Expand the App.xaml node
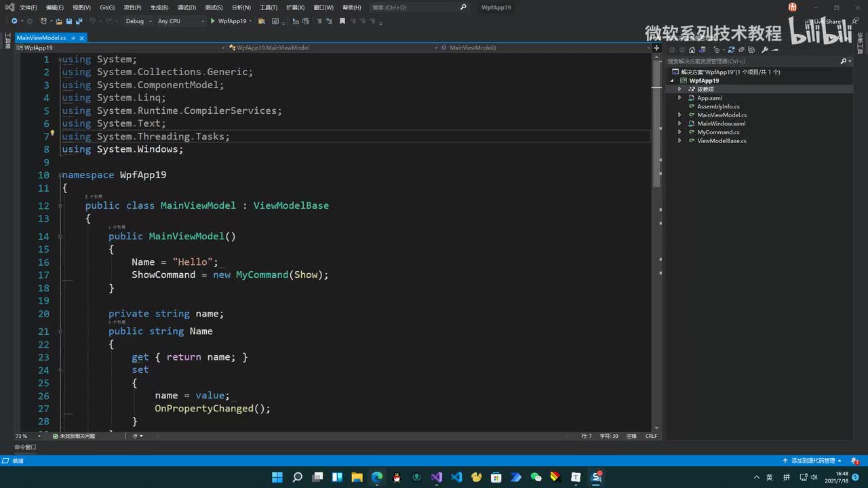 680,98
